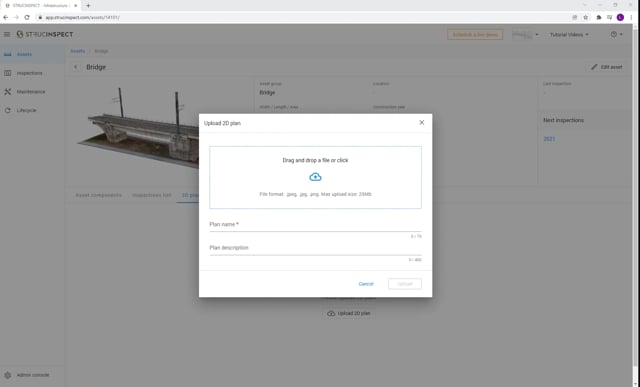Open the browser profile avatar
This screenshot has width=640, height=387.
coord(620,17)
